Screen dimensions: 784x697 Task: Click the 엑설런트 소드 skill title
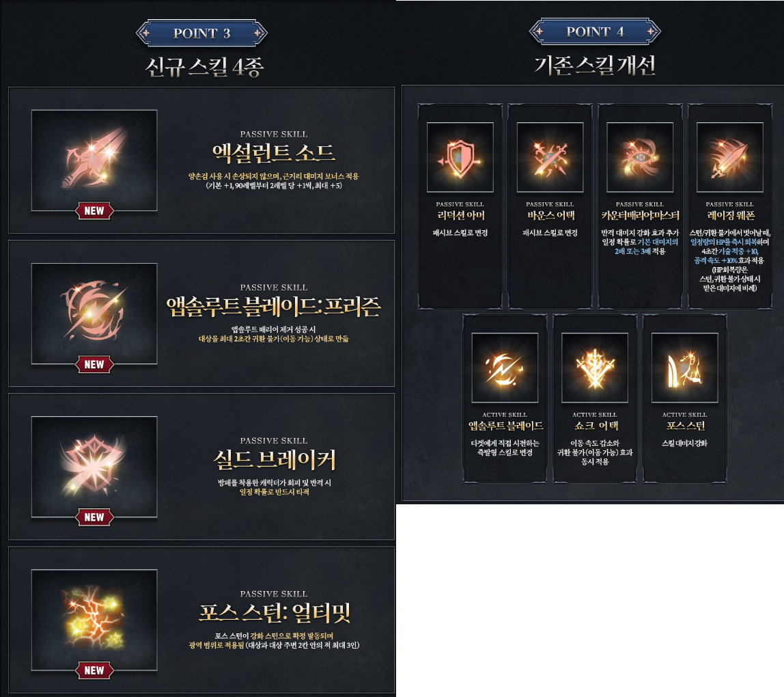click(273, 152)
